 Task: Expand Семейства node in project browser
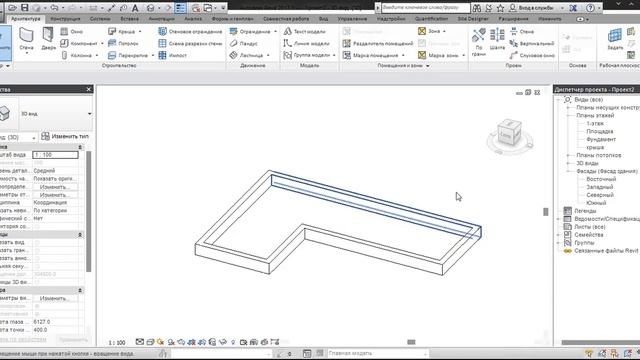[558, 235]
